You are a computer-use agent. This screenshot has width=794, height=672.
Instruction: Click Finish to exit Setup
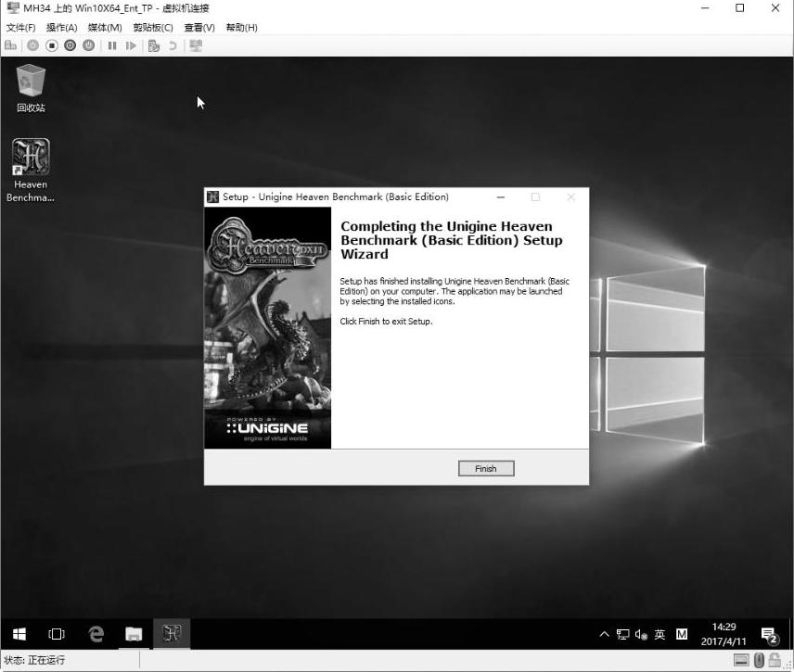[x=486, y=469]
